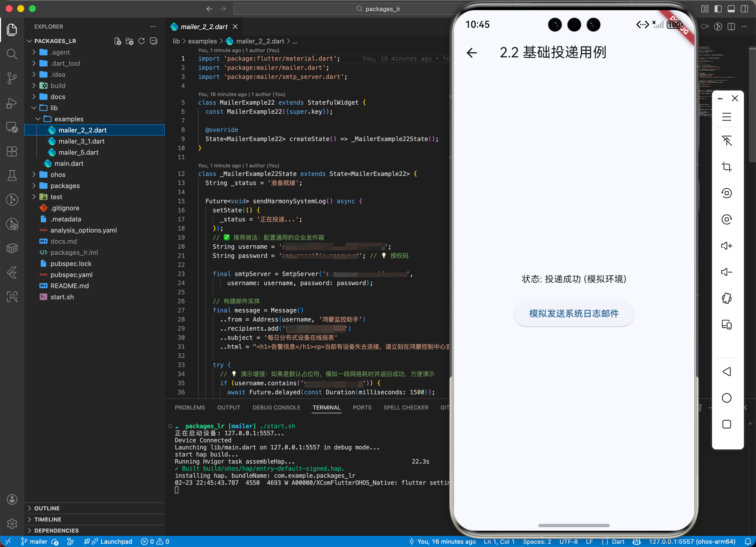This screenshot has width=756, height=547.
Task: Toggle the primary sidebar layout button
Action: click(x=718, y=9)
